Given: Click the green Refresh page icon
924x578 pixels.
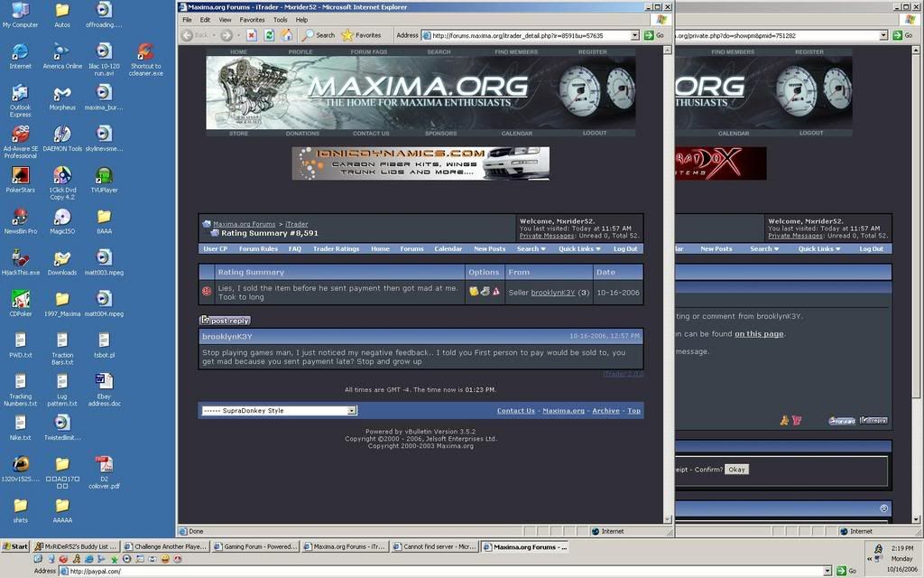Looking at the screenshot, I should [269, 35].
